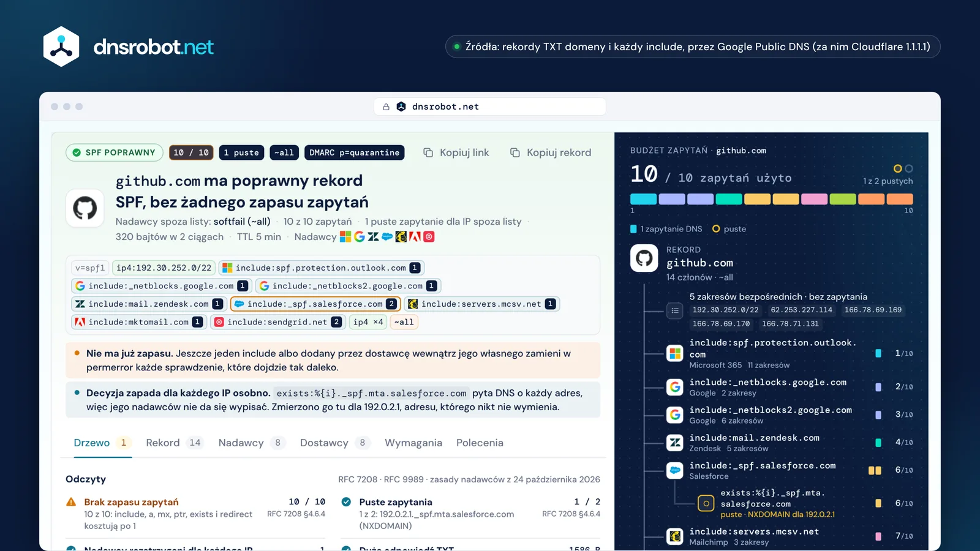Select include:_netblocks.google.com chip
The height and width of the screenshot is (551, 980).
coord(161,286)
